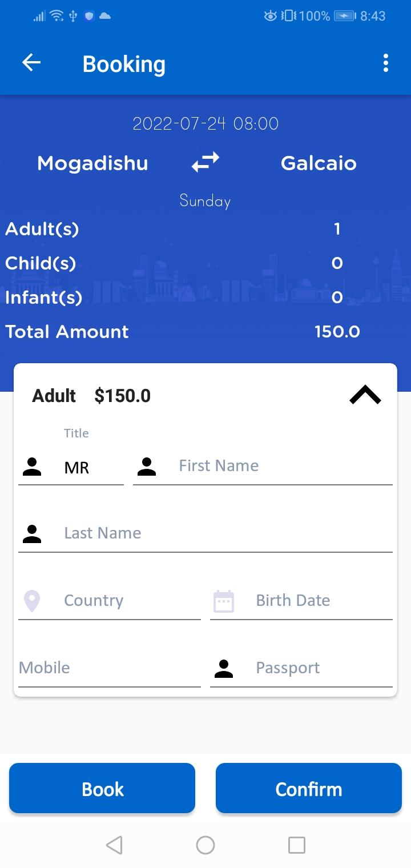Collapse the Adult passenger card chevron
Image resolution: width=411 pixels, height=868 pixels.
[365, 395]
